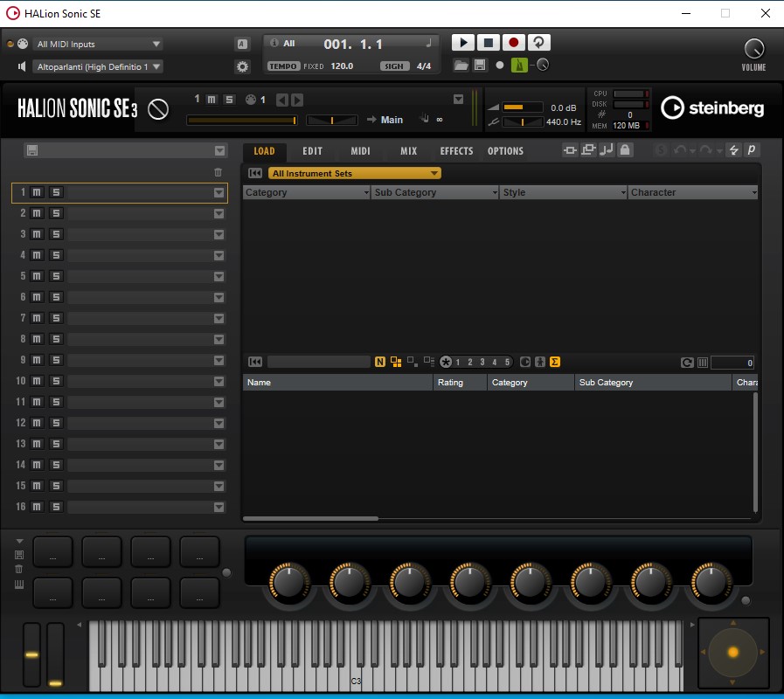Open the All MIDI Inputs dropdown
The image size is (784, 699).
(x=98, y=44)
